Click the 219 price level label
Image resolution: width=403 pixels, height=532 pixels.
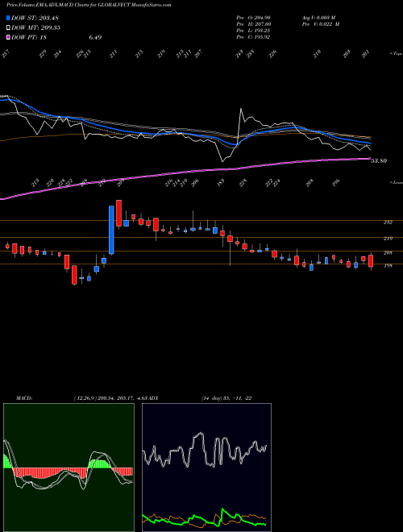(388, 239)
